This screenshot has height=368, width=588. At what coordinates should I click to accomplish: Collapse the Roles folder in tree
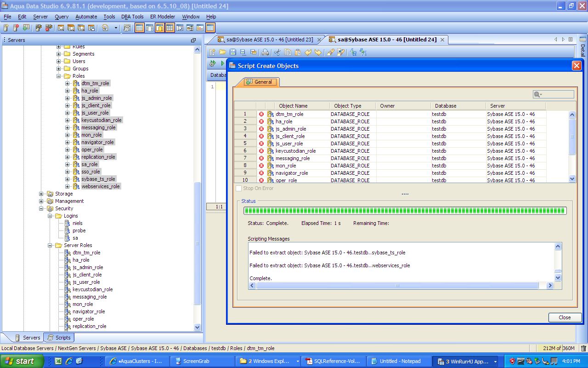coord(59,76)
